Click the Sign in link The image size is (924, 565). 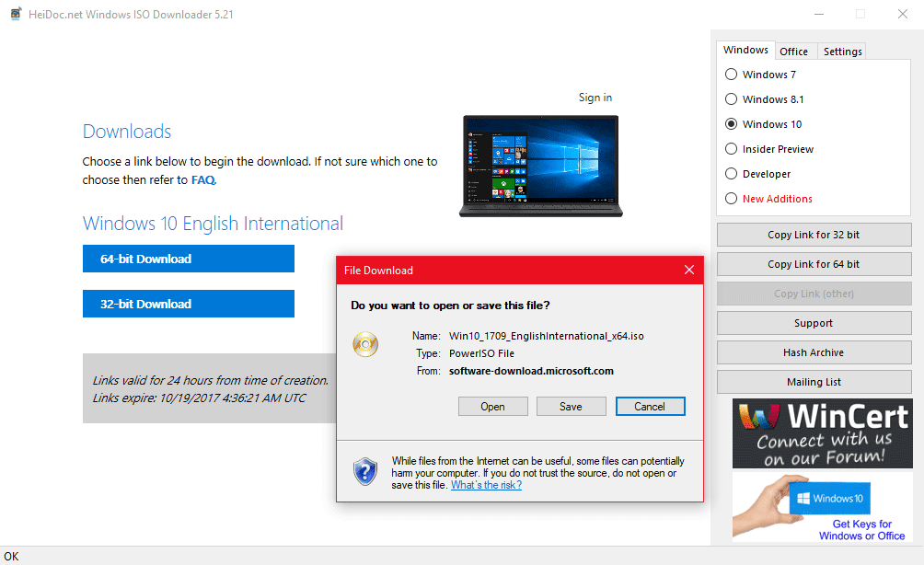click(x=595, y=98)
